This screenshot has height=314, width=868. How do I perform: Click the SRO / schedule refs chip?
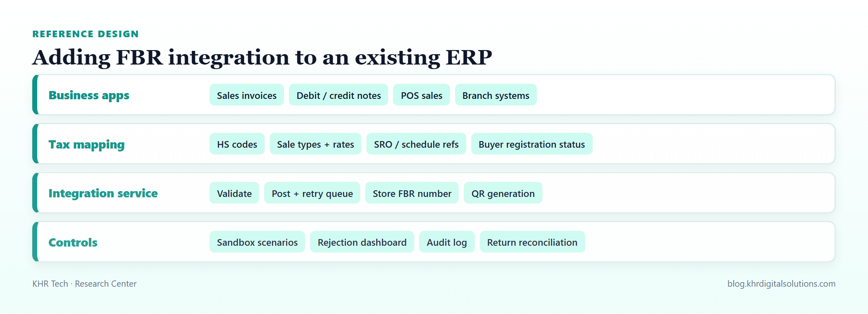(416, 144)
